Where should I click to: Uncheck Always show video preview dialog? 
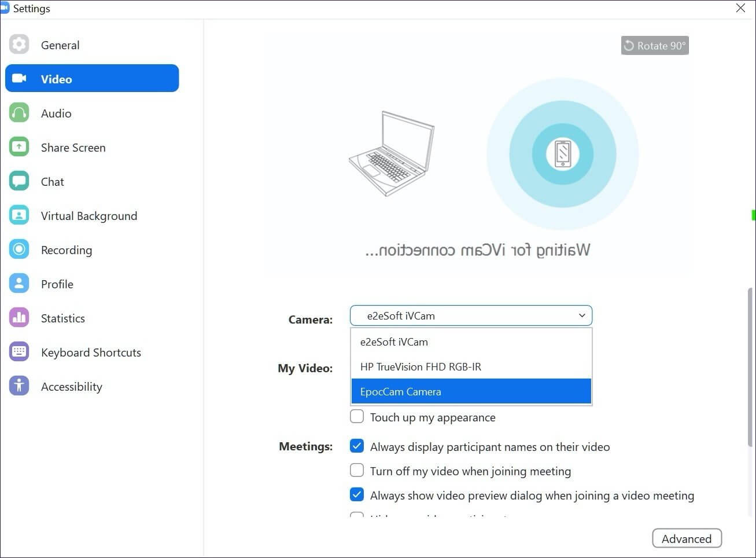click(357, 495)
